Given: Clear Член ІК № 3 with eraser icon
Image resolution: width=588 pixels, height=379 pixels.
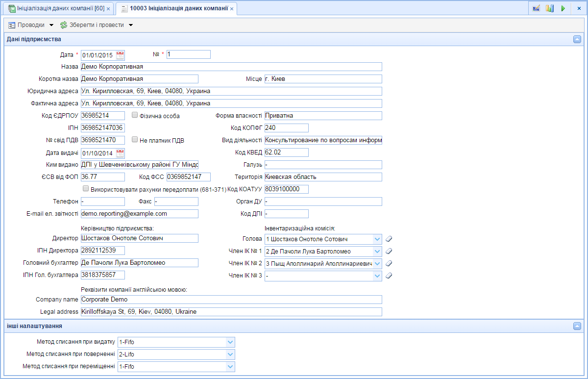Looking at the screenshot, I should click(x=389, y=276).
